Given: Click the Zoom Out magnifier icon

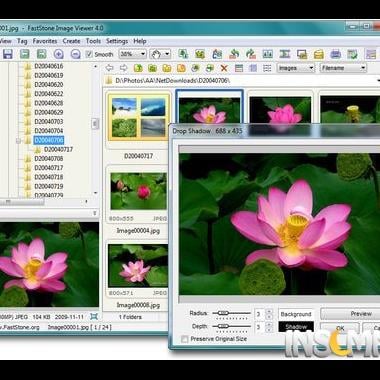Looking at the screenshot, I should 76,54.
